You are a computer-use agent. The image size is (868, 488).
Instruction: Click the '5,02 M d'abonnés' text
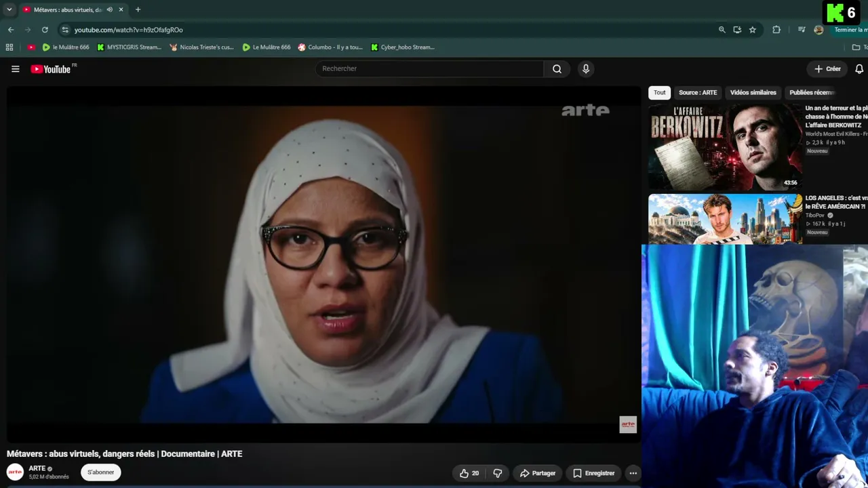click(49, 477)
